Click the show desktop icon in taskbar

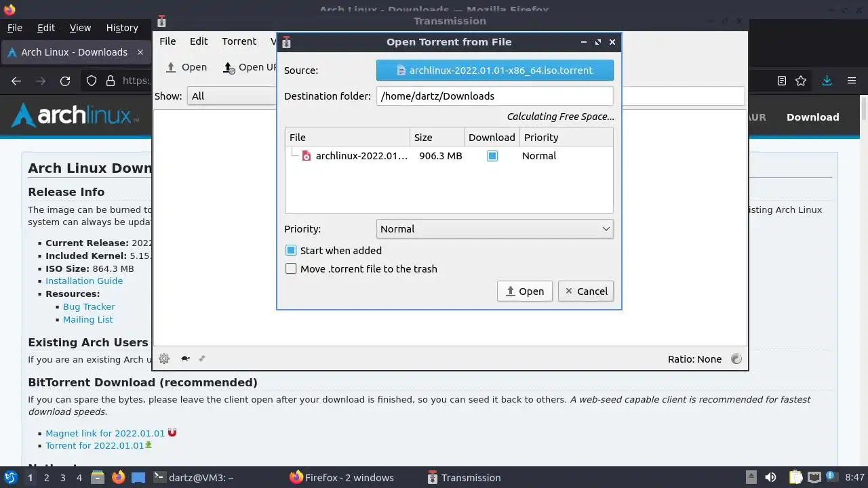point(138,477)
